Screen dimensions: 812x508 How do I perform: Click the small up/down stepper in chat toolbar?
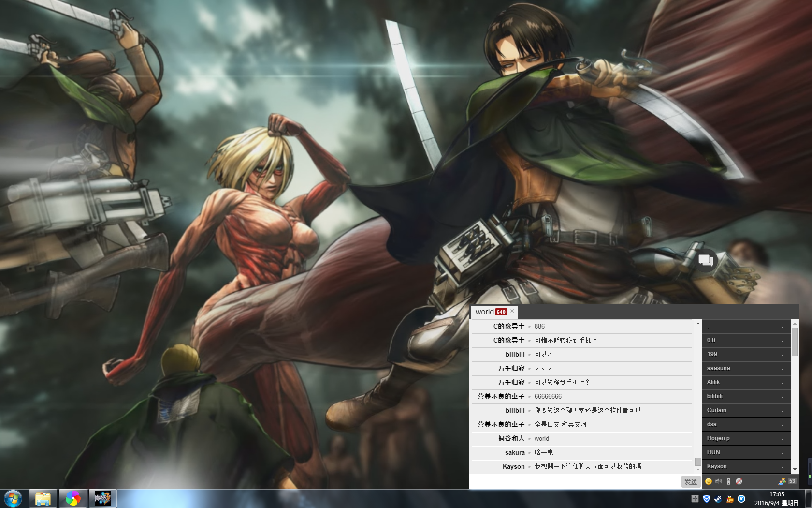pos(728,481)
